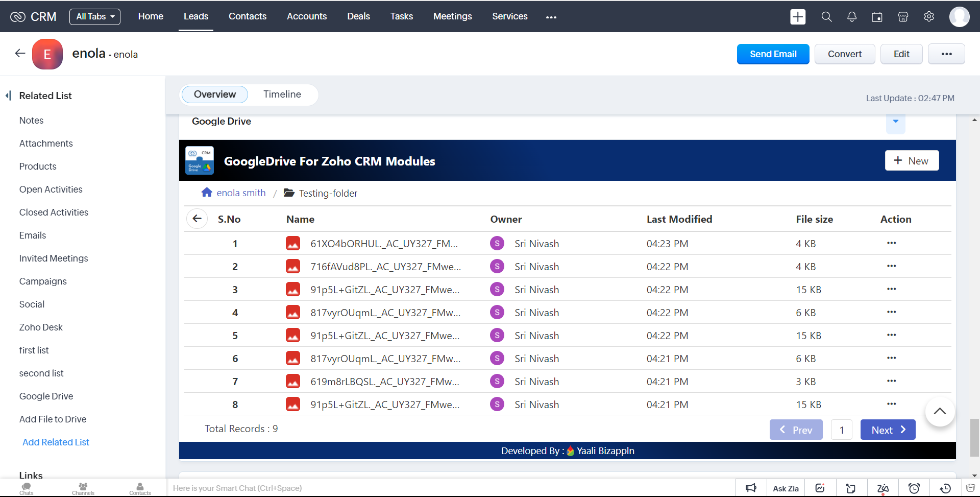Open the calendar icon in top bar
Image resolution: width=980 pixels, height=497 pixels.
[877, 17]
